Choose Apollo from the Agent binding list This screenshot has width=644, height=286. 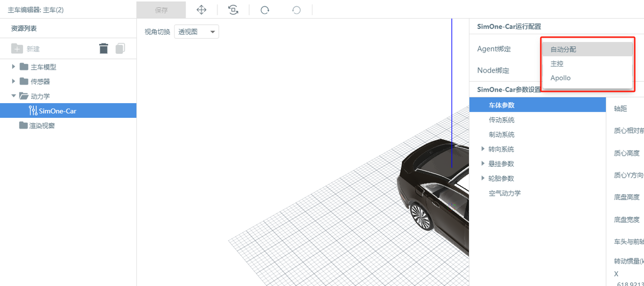coord(587,78)
